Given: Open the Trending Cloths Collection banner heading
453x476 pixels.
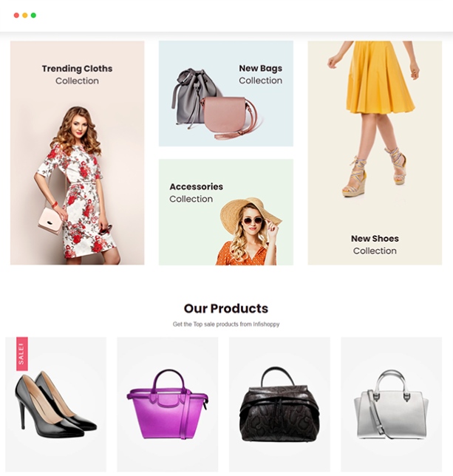Looking at the screenshot, I should 77,75.
